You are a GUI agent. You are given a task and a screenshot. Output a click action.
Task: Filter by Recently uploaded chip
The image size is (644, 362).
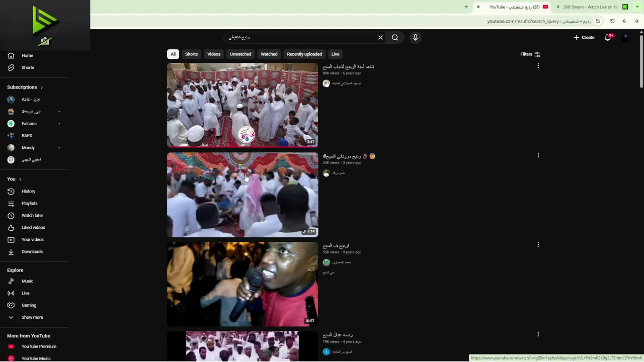click(x=304, y=54)
